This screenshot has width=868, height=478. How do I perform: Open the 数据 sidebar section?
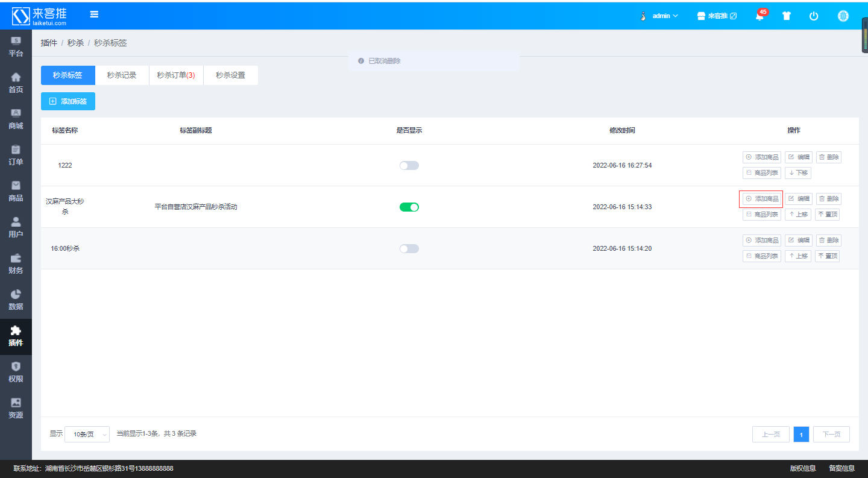pos(16,300)
